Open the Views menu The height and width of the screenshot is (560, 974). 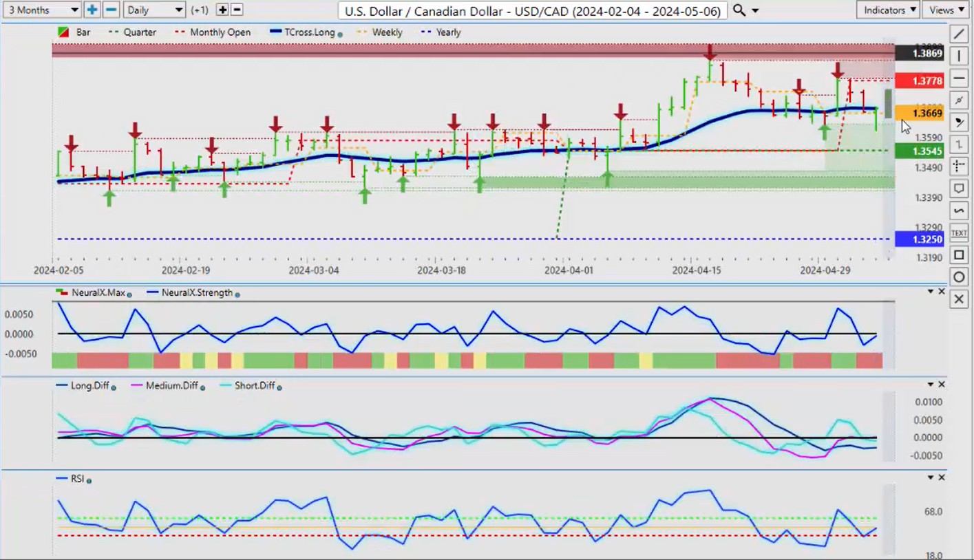coord(946,10)
